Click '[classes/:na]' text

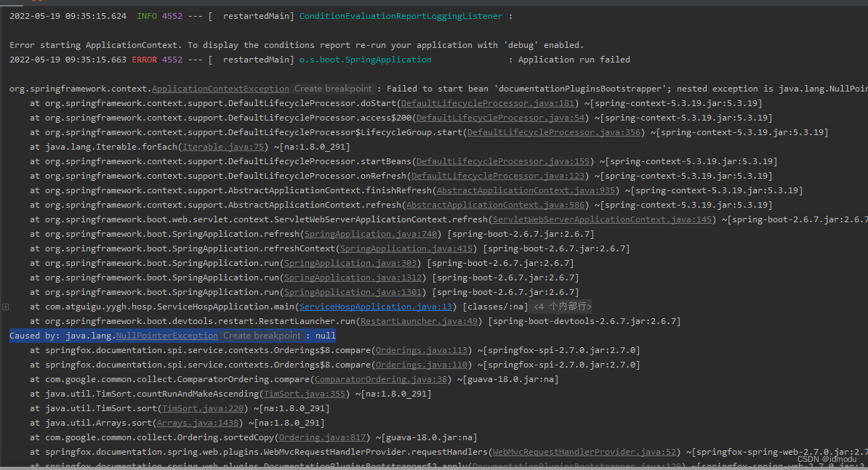pos(495,307)
